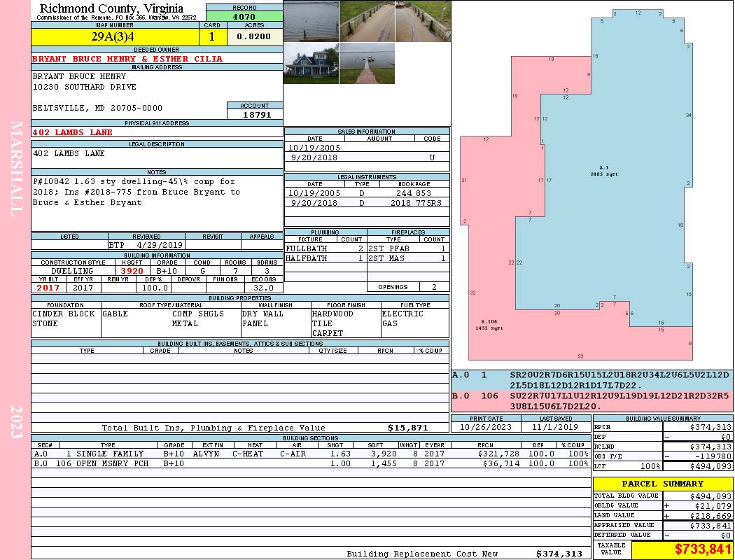Select RPCN value $321,728

[x=499, y=454]
